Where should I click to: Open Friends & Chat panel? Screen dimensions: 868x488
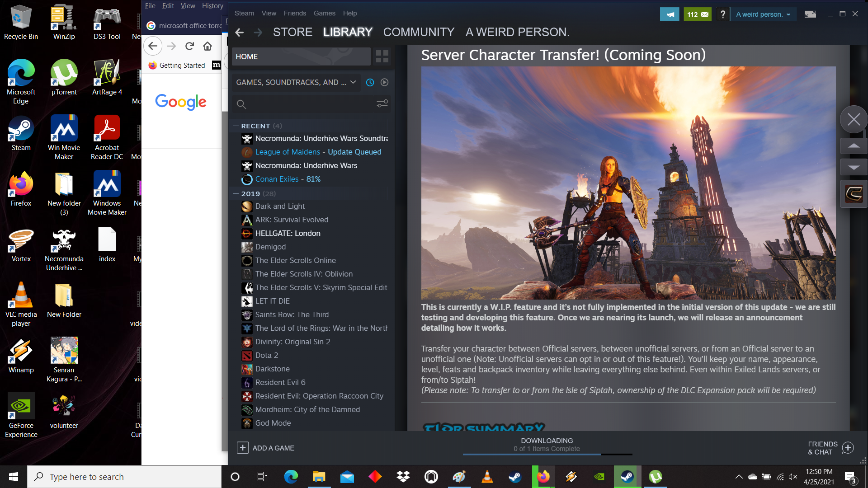830,448
